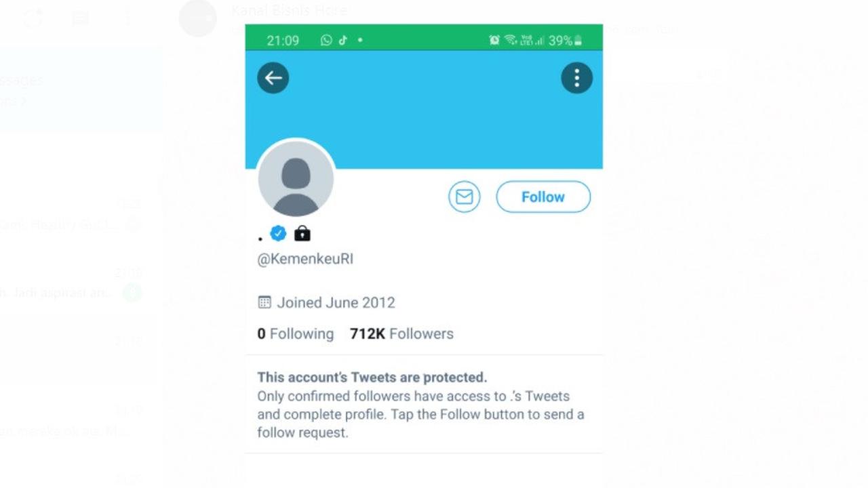The image size is (868, 488).
Task: Message the account via the envelope icon
Action: tap(464, 197)
